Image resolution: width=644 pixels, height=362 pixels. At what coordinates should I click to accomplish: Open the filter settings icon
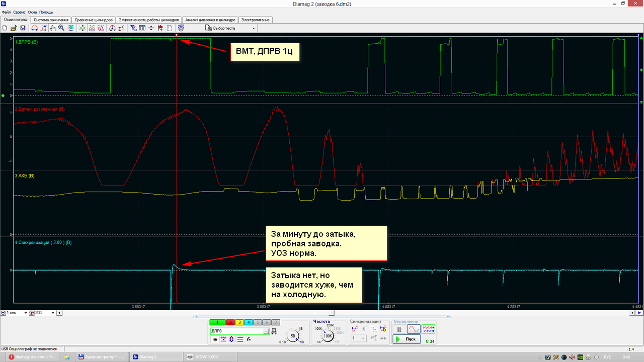click(133, 28)
